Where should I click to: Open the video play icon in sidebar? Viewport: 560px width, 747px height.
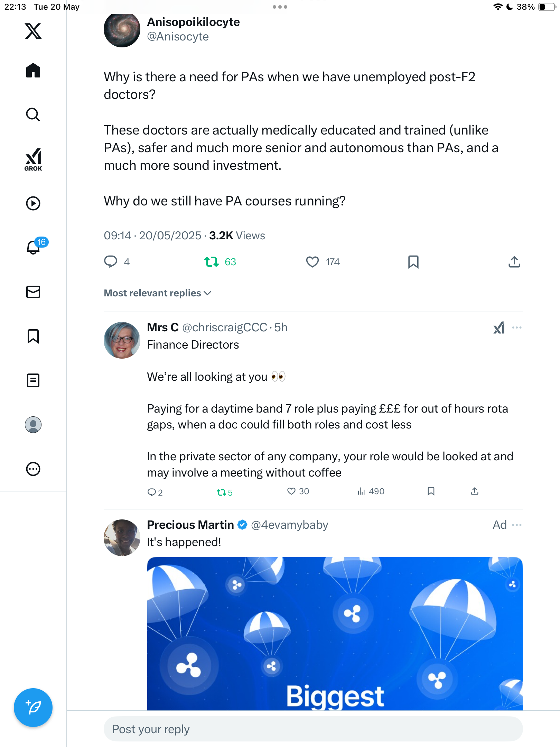tap(33, 203)
